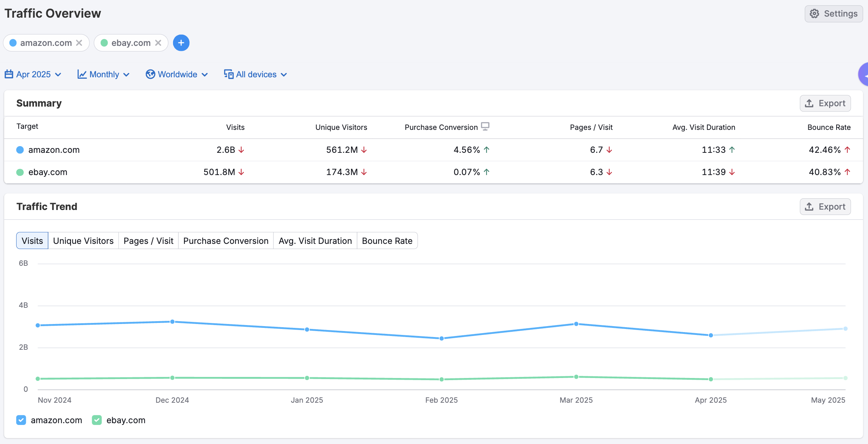Screen dimensions: 868x444
Task: Click ebay.com data point at Mar 2025
Action: click(x=576, y=377)
